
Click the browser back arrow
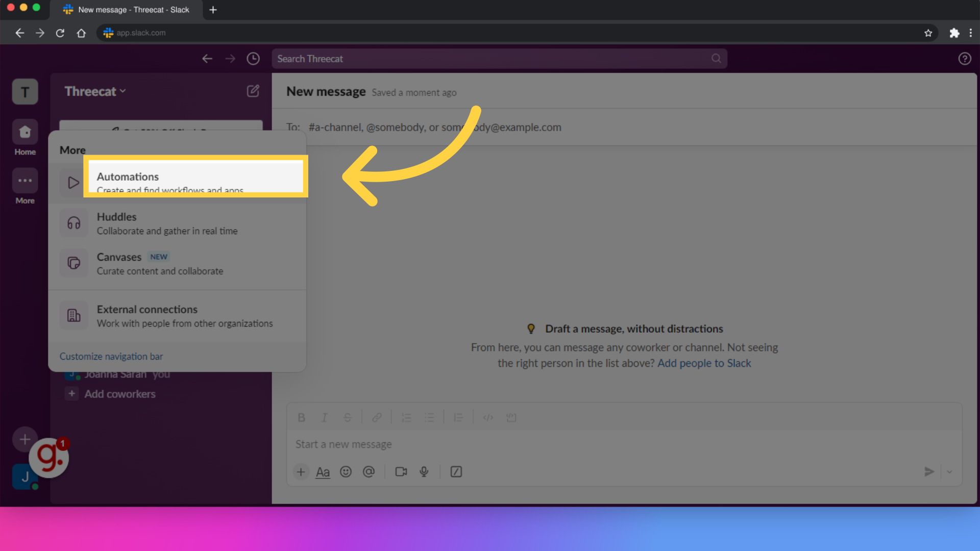point(20,33)
